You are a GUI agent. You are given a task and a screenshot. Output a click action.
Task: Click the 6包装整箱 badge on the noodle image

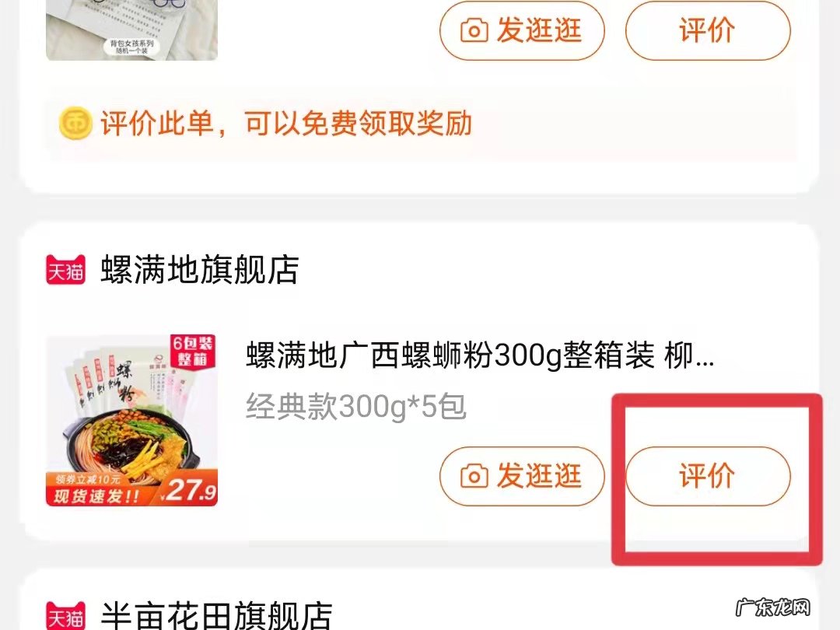192,352
